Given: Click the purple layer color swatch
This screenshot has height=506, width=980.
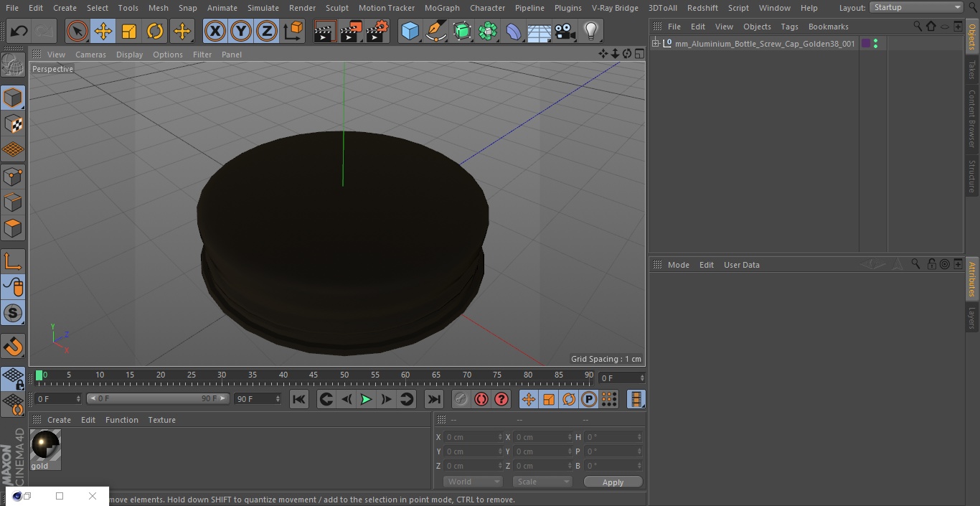Looking at the screenshot, I should 866,44.
